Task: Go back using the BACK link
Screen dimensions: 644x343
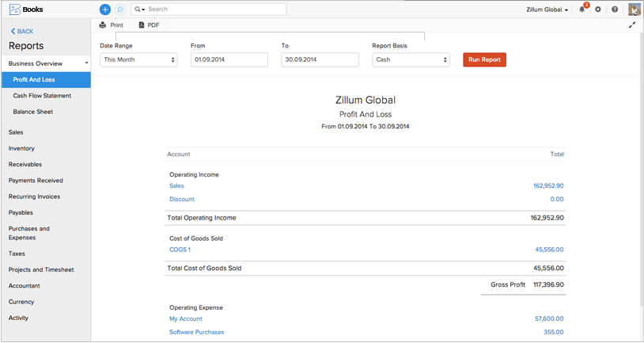Action: point(21,31)
